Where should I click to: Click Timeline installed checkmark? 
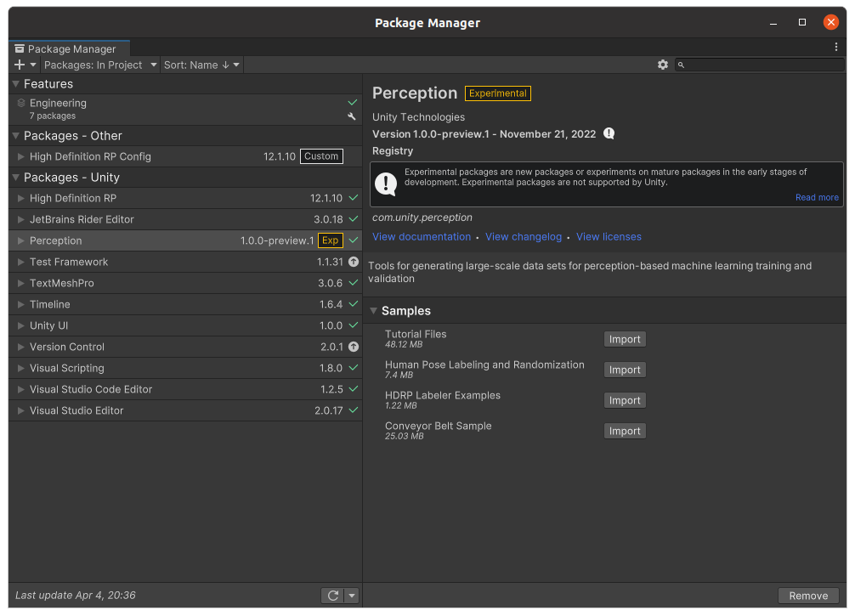point(354,304)
